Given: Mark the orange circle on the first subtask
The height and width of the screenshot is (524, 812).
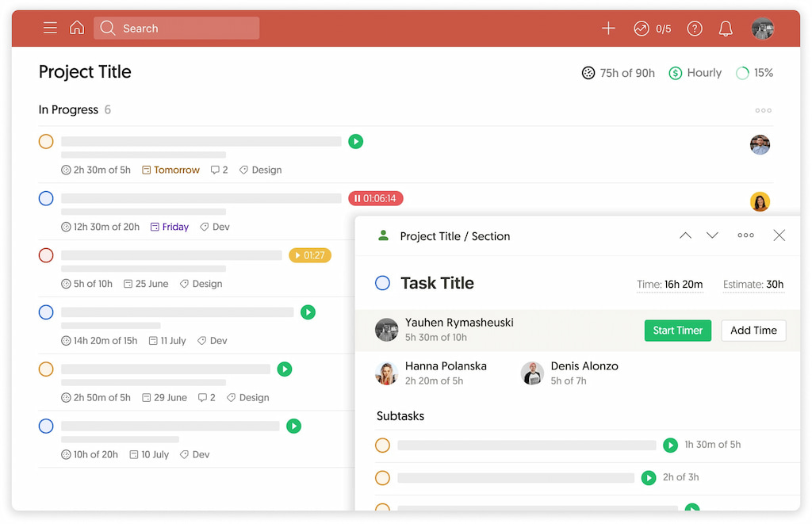Looking at the screenshot, I should [383, 445].
